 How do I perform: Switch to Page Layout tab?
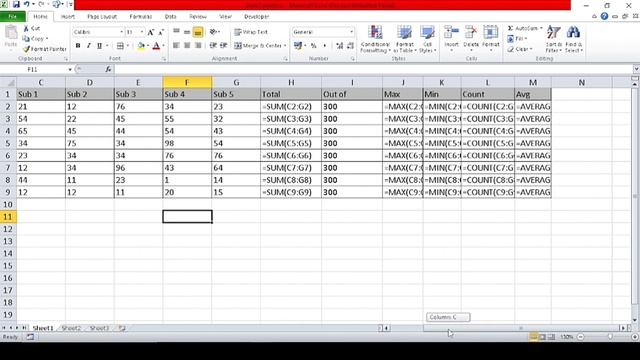pyautogui.click(x=102, y=17)
